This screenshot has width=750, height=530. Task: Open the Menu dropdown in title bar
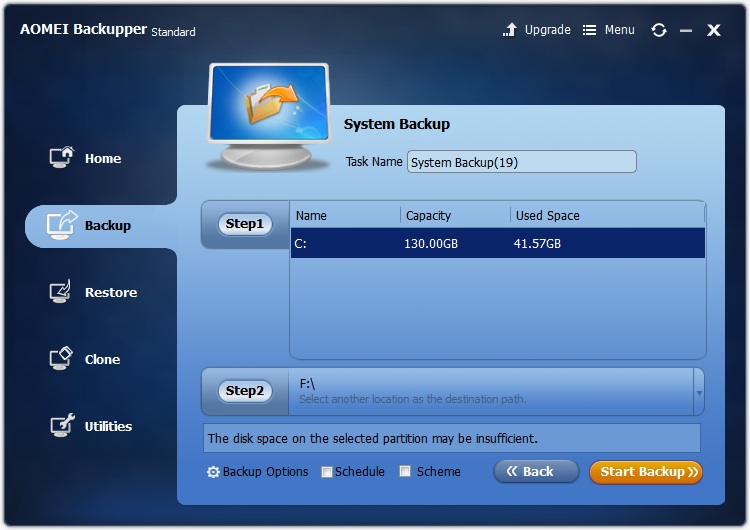[608, 30]
